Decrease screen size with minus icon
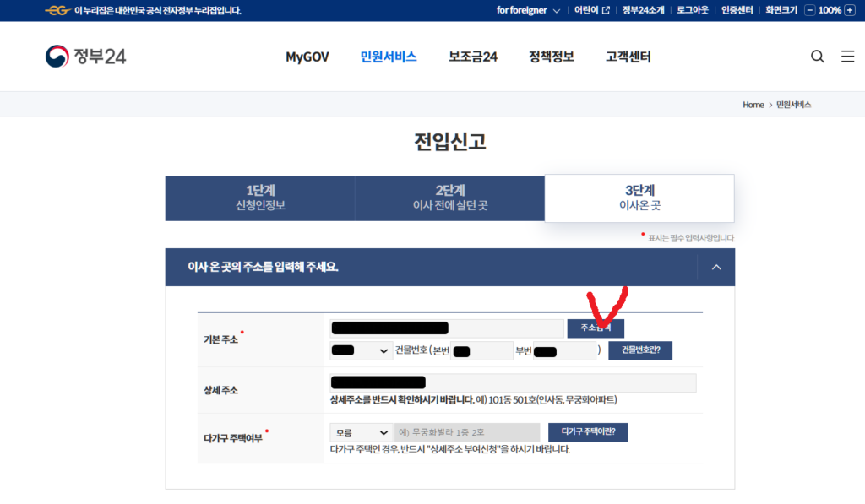Screen dimensions: 865x504 point(809,10)
